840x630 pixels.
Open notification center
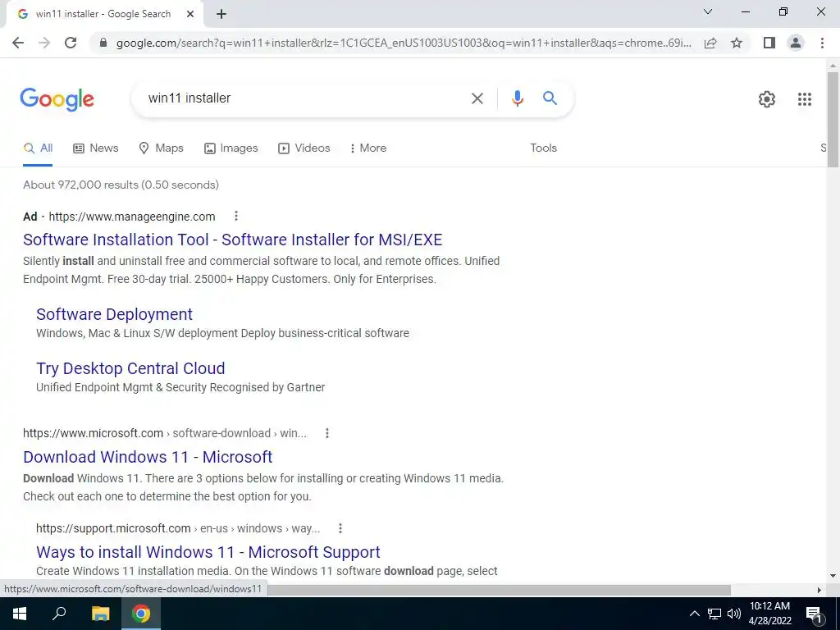(x=814, y=614)
